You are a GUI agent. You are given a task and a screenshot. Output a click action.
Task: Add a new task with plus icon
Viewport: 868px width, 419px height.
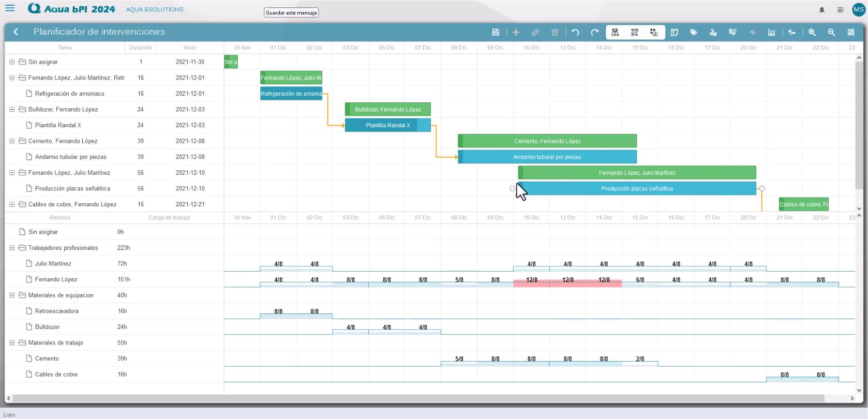click(516, 32)
